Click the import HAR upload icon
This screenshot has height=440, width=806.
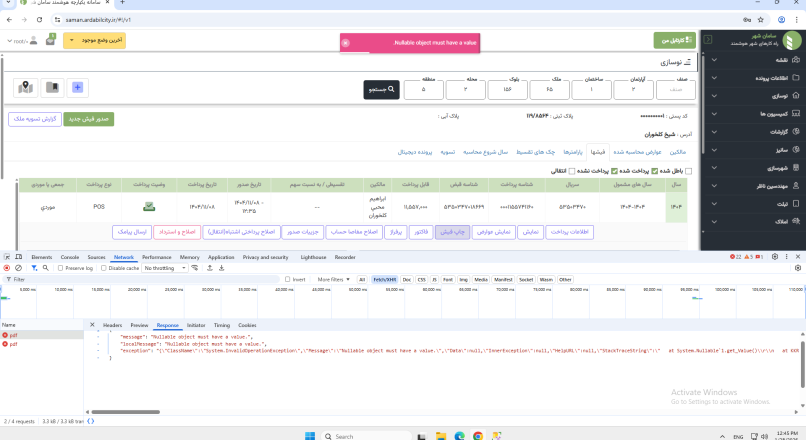pyautogui.click(x=210, y=268)
